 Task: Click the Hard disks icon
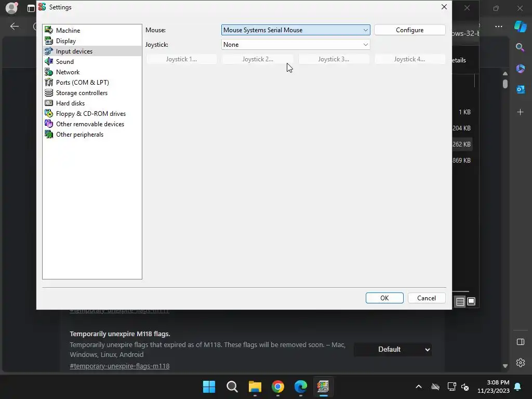pos(49,103)
